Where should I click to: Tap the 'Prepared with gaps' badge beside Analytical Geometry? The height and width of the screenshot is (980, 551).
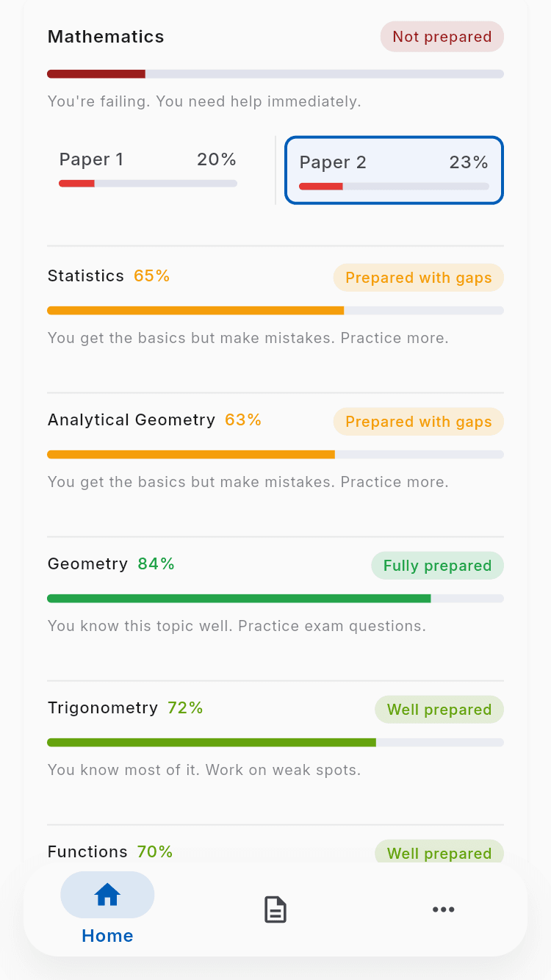(418, 422)
